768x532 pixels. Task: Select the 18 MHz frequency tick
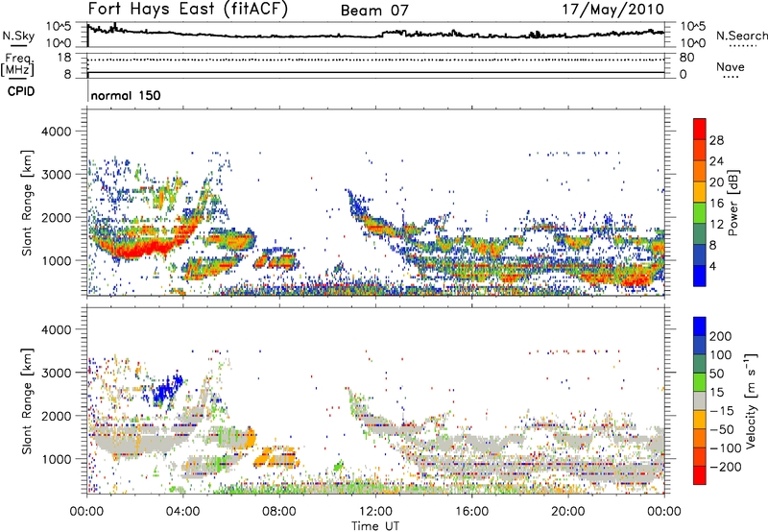64,58
